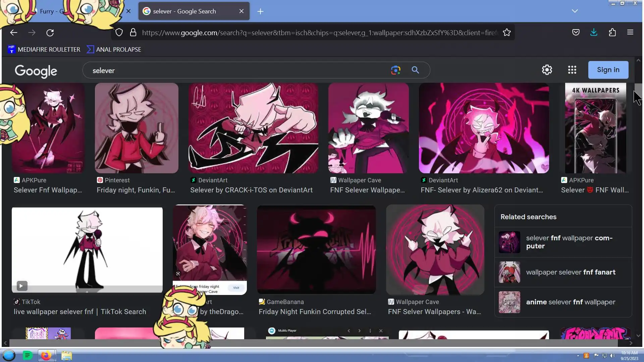Click the Google Lens camera search icon
Viewport: 644px width, 362px height.
(395, 70)
